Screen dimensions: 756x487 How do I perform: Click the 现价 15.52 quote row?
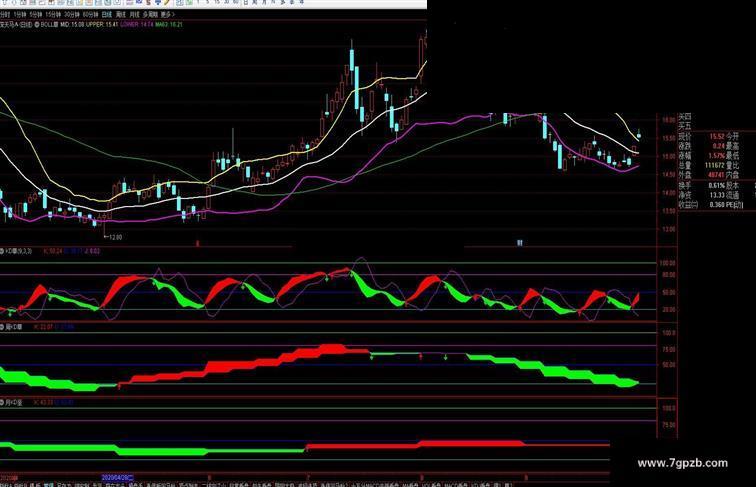[702, 136]
